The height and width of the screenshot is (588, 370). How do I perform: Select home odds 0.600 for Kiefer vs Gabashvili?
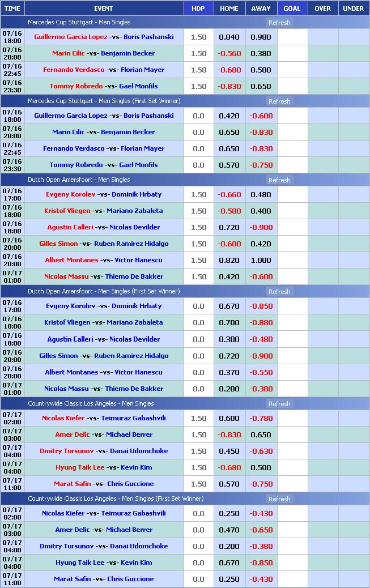pyautogui.click(x=229, y=418)
